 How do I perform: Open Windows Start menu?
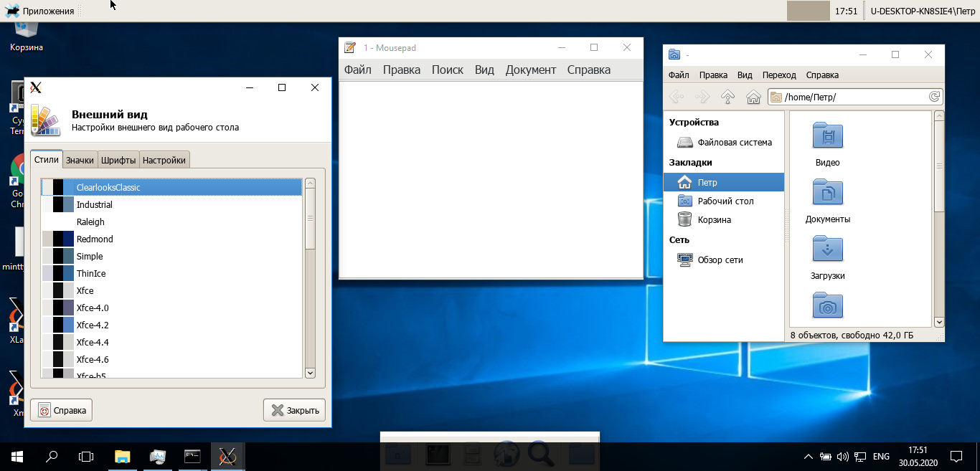coord(16,456)
